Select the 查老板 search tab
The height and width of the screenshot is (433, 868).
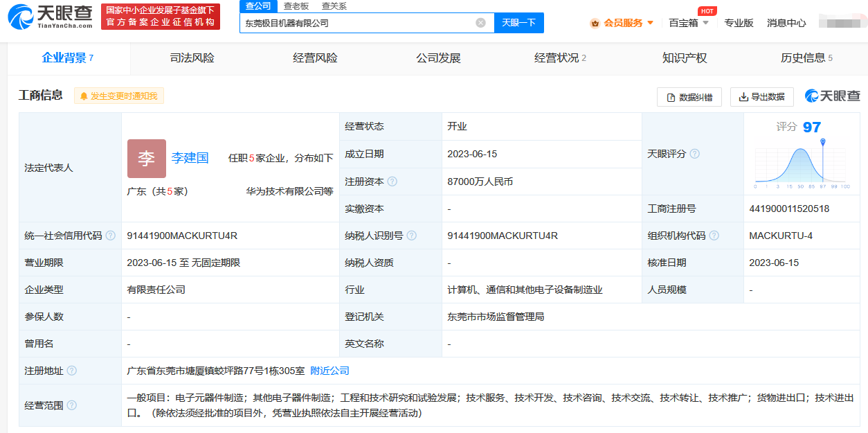click(296, 6)
